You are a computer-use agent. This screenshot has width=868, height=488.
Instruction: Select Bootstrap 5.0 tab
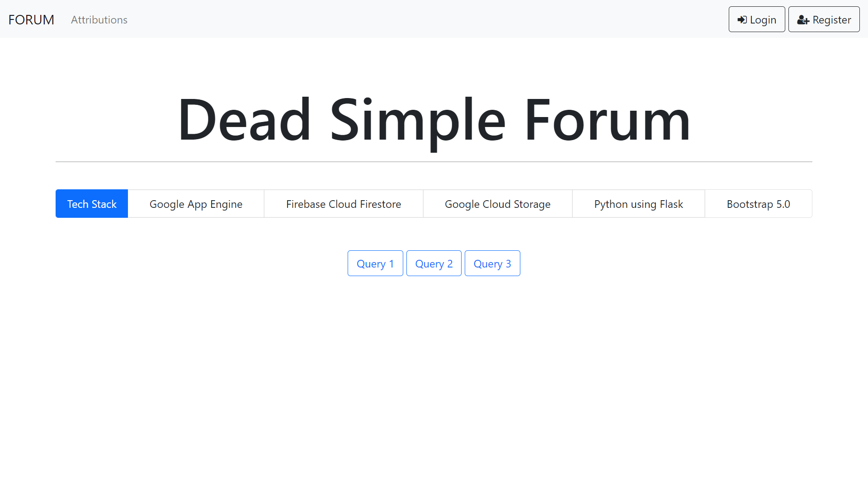coord(758,203)
